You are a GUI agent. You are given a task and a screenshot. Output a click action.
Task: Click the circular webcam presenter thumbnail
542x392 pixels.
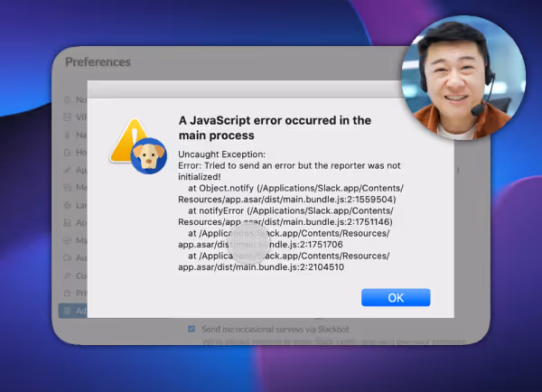[463, 78]
